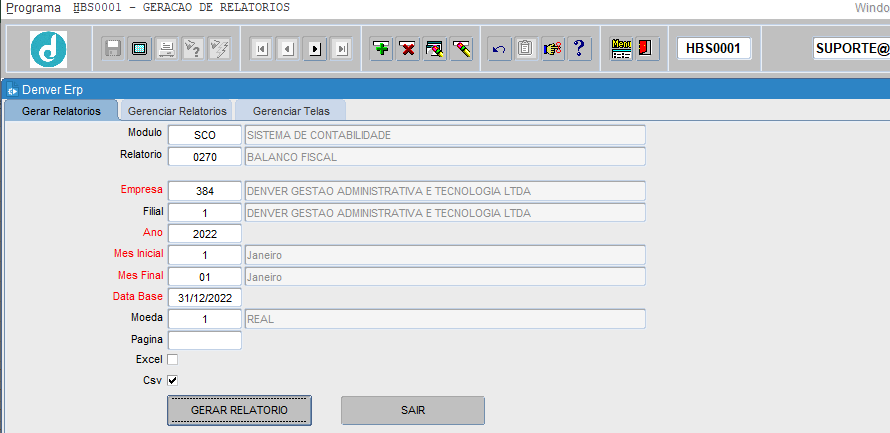Toggle the Excel checkbox
This screenshot has height=433, width=890.
pos(173,359)
